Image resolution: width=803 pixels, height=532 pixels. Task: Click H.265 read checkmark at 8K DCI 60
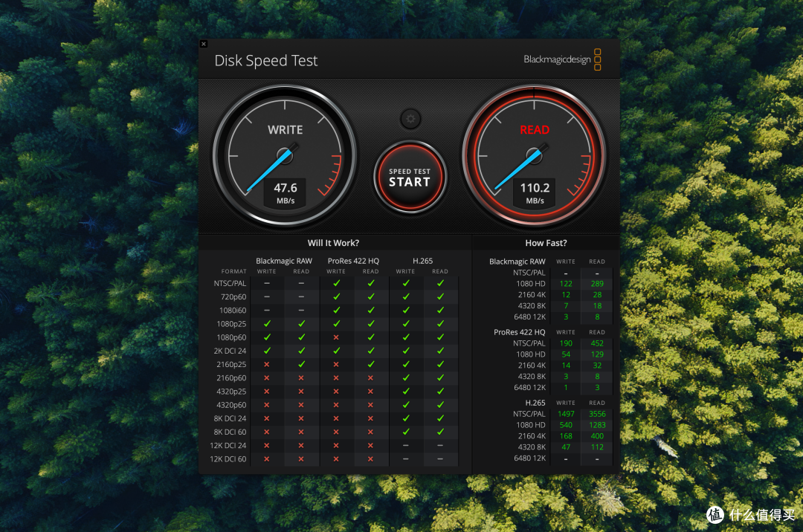[x=440, y=432]
